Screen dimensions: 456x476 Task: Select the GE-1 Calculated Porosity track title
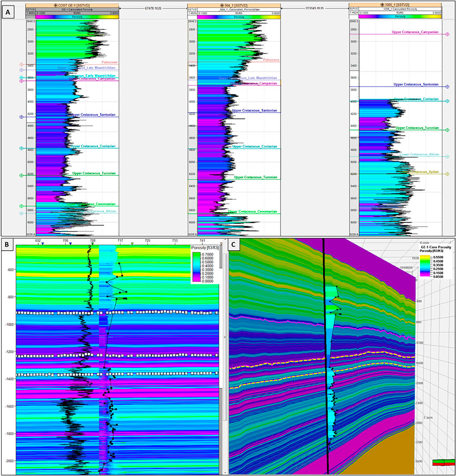tap(77, 9)
